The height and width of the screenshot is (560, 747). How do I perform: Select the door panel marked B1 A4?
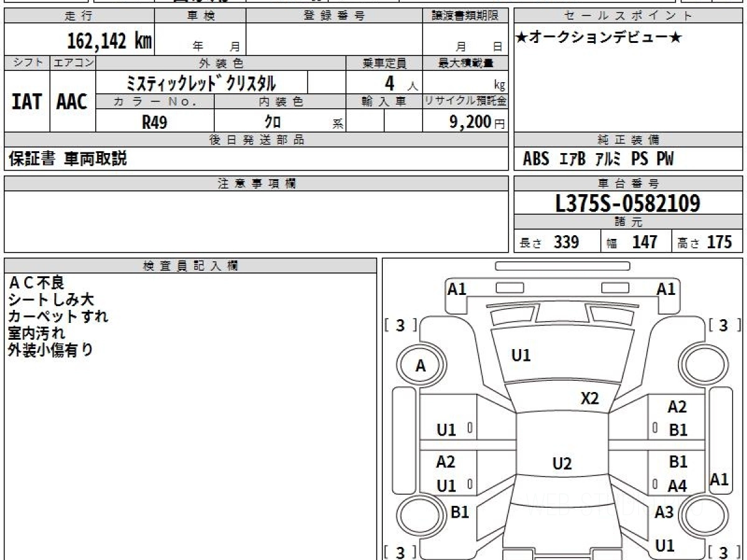677,474
